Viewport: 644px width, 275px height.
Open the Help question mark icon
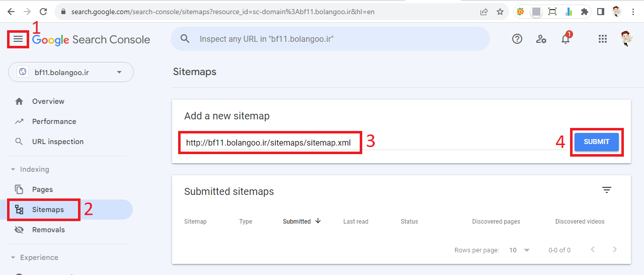coord(517,39)
